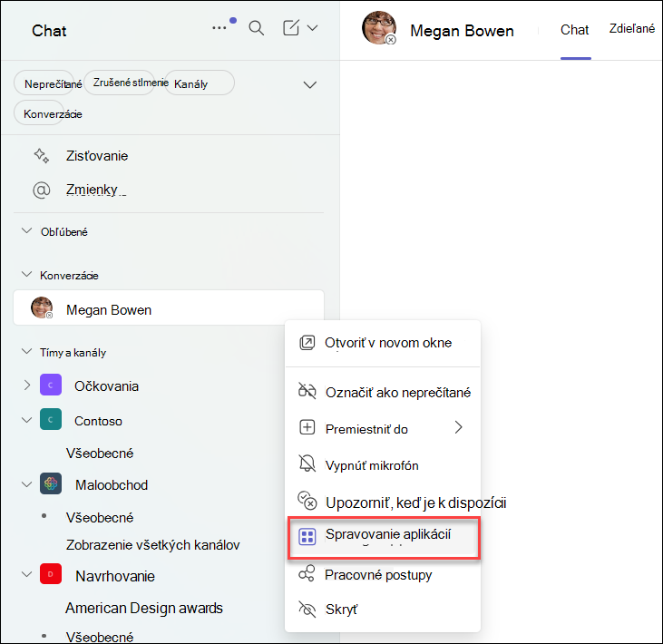Choose Pracovné postupy menu item

(383, 575)
